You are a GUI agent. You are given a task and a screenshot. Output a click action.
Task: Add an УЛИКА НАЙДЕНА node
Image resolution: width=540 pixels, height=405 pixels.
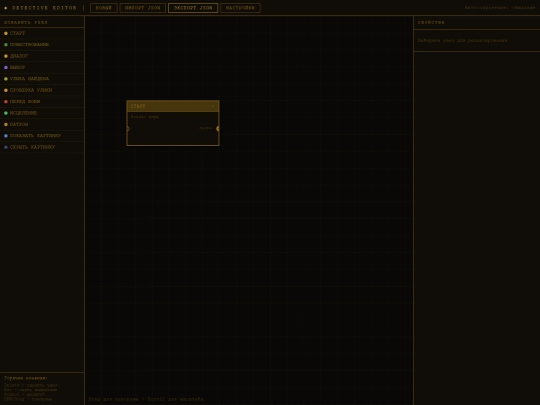point(42,79)
